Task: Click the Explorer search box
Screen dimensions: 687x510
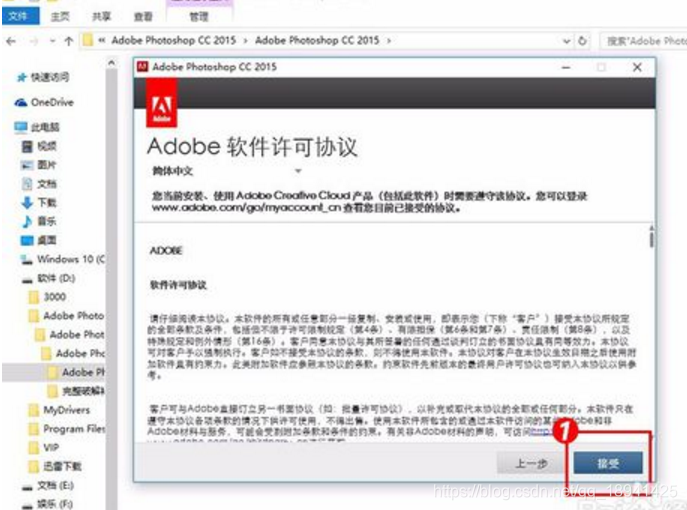Action: 643,41
